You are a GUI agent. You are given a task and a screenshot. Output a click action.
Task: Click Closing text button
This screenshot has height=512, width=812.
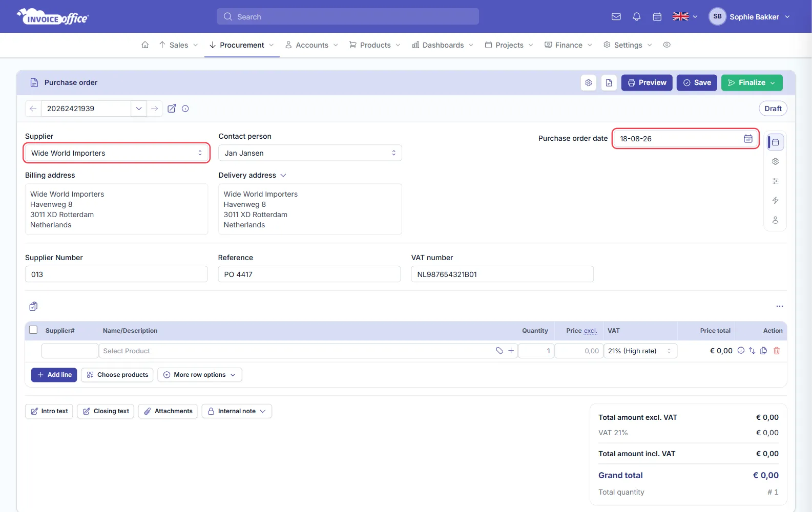pos(106,411)
